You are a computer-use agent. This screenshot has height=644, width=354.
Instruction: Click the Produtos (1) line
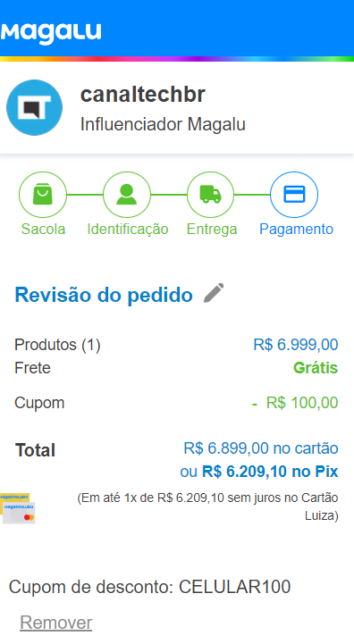[176, 345]
